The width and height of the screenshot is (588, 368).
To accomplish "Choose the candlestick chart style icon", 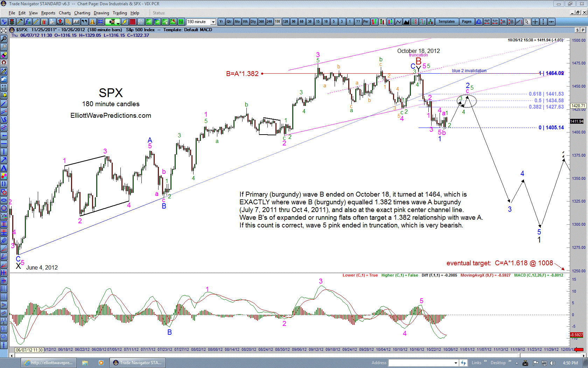I will click(x=382, y=22).
